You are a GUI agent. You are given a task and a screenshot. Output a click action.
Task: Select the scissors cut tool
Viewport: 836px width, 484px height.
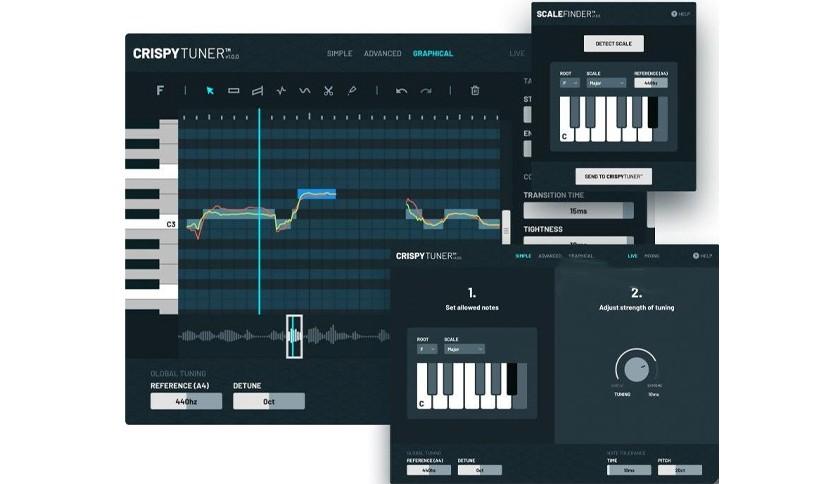(x=328, y=91)
